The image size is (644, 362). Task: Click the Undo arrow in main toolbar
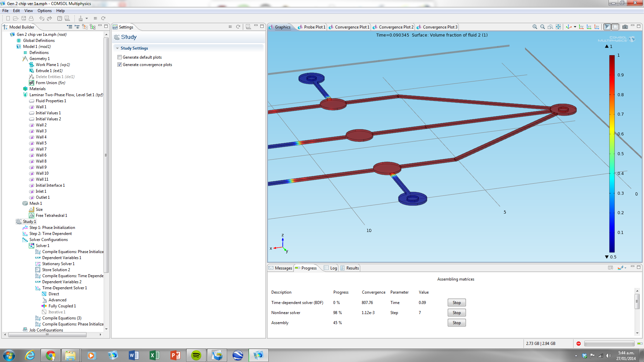point(42,18)
